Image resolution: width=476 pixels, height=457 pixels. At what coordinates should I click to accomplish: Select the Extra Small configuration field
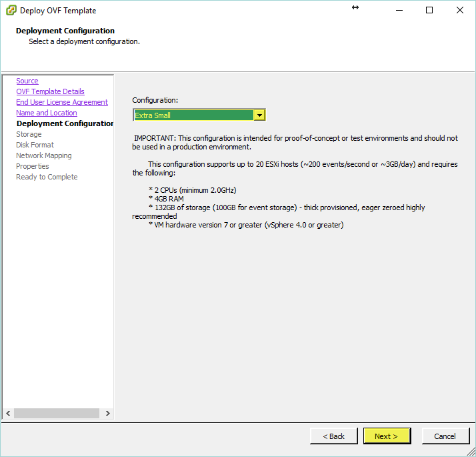coord(193,115)
